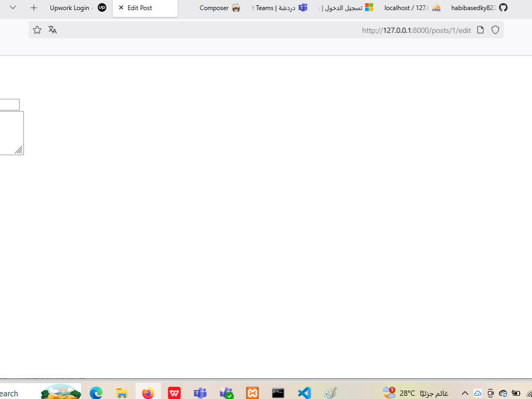This screenshot has height=399, width=532.
Task: Click the Meet Now camera tray icon
Action: click(491, 393)
